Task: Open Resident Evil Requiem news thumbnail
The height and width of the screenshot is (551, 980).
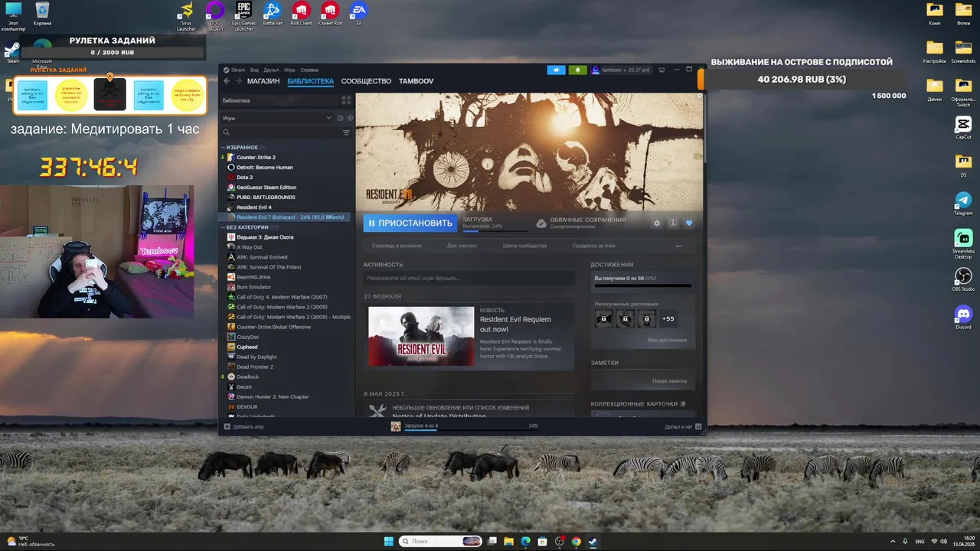Action: pyautogui.click(x=421, y=336)
